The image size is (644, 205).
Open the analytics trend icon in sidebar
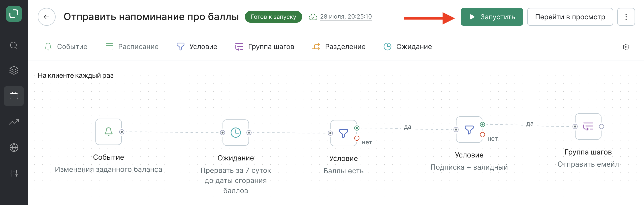pyautogui.click(x=14, y=122)
